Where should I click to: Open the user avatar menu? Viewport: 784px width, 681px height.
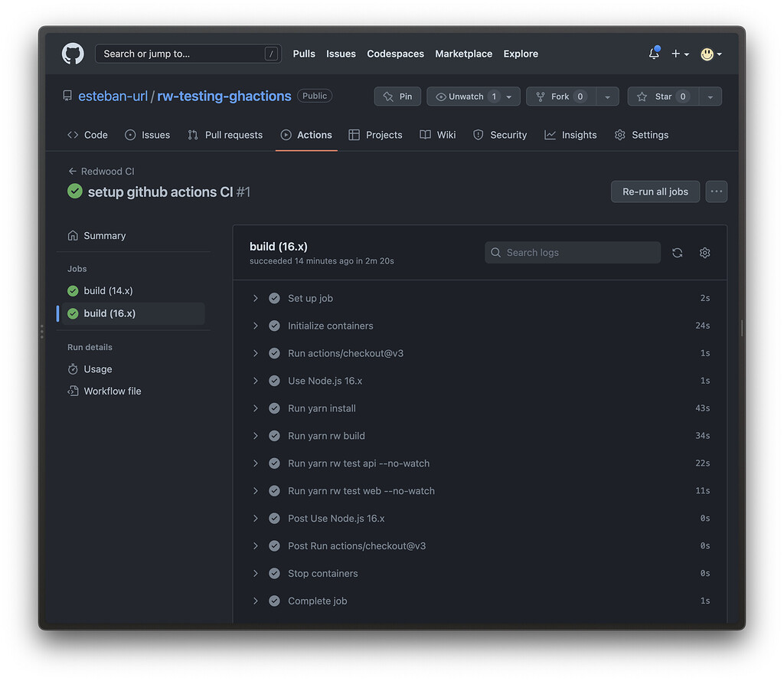(711, 54)
